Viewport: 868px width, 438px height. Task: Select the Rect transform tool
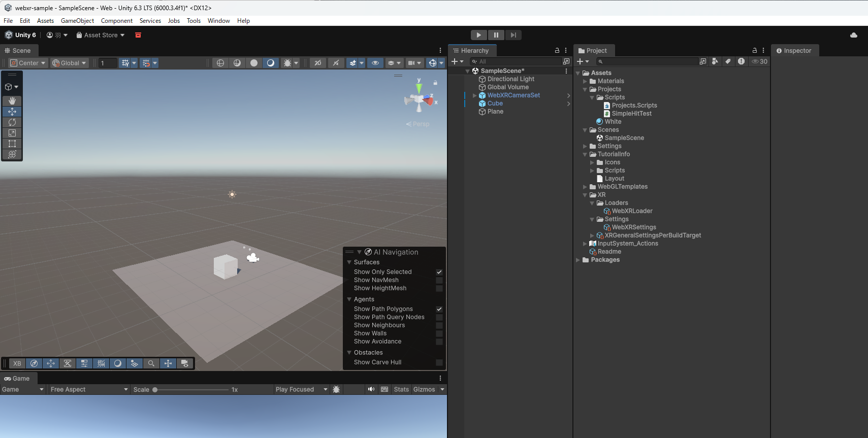point(12,144)
